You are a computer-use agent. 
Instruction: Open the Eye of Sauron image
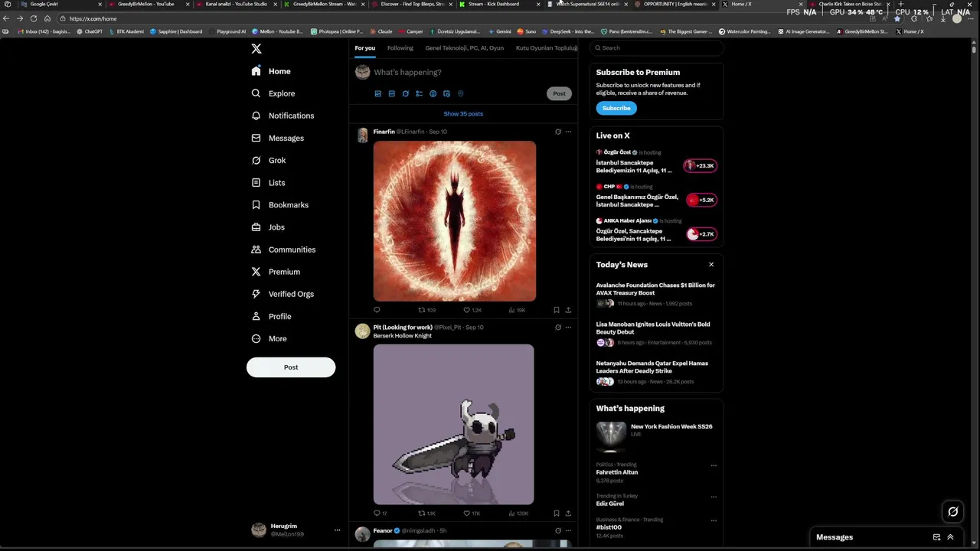coord(455,221)
